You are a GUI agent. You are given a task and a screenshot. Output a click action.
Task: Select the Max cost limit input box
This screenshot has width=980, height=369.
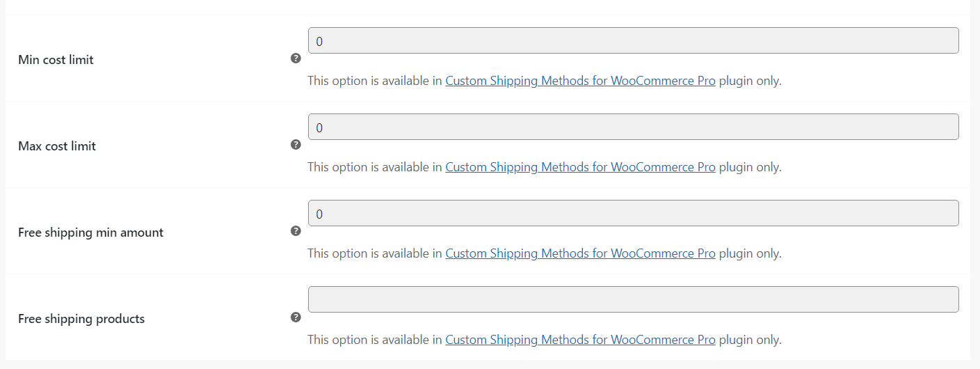(x=633, y=127)
